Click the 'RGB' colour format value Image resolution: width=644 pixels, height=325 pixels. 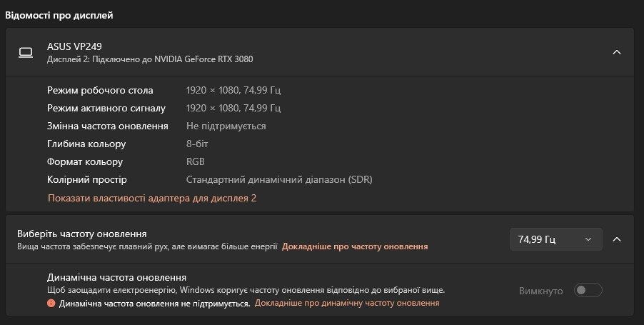click(196, 162)
